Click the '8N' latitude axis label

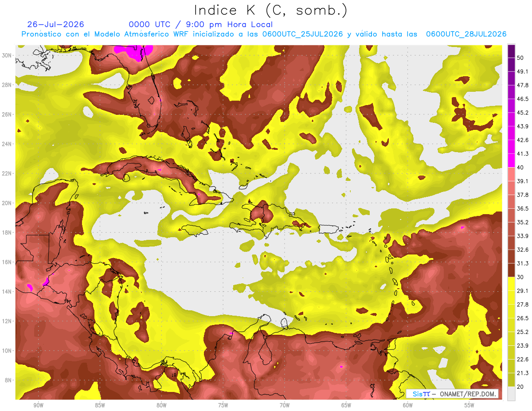coord(8,380)
